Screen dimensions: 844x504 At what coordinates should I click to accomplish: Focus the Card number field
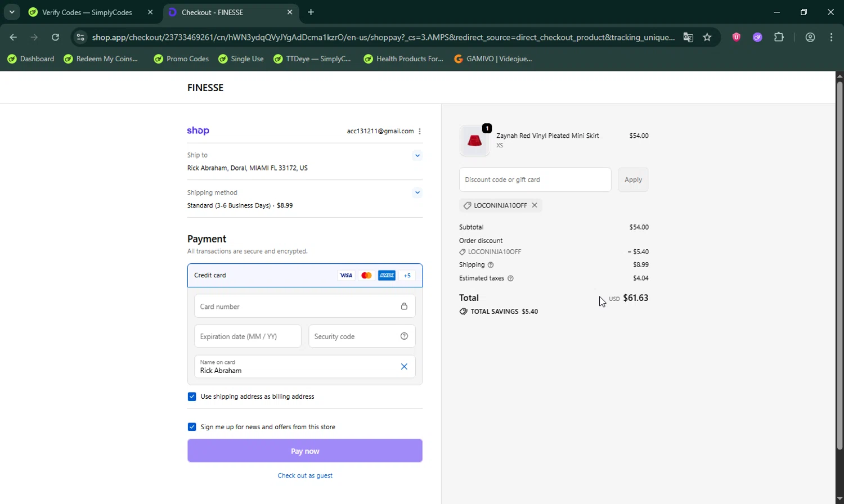click(305, 307)
